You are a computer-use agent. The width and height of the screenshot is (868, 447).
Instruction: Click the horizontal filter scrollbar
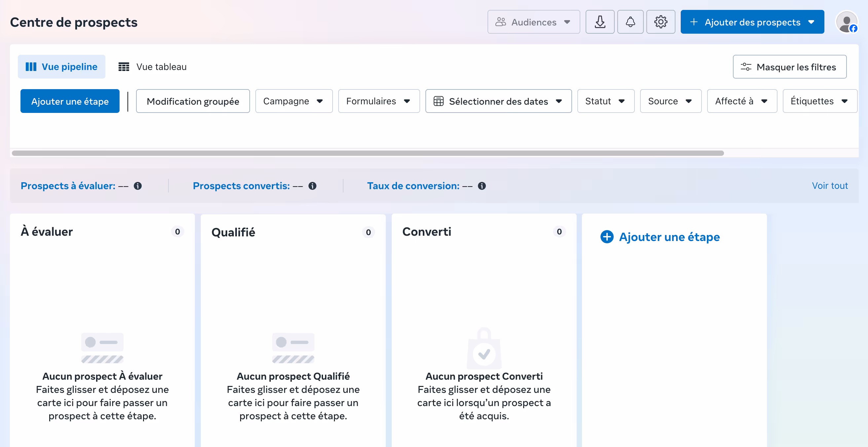368,153
